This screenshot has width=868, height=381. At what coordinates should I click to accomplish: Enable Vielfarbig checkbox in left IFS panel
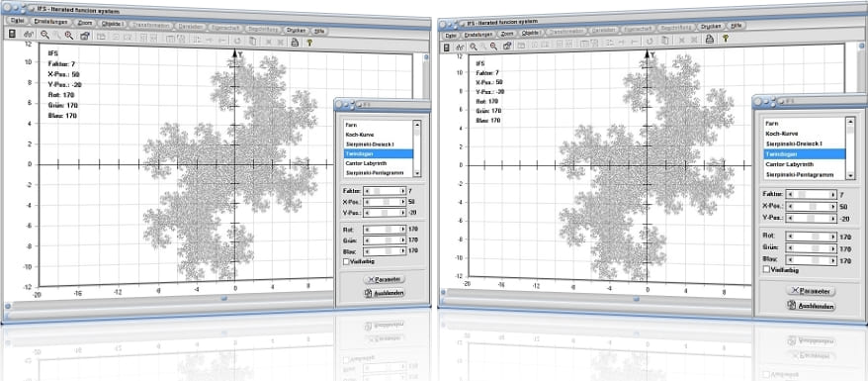click(x=346, y=261)
